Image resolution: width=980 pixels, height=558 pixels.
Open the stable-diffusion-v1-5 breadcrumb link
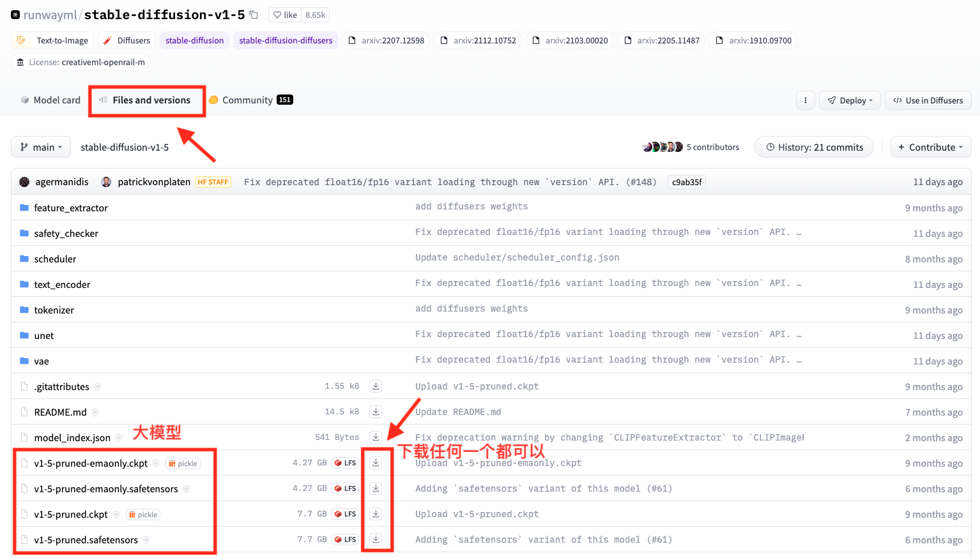(x=125, y=147)
